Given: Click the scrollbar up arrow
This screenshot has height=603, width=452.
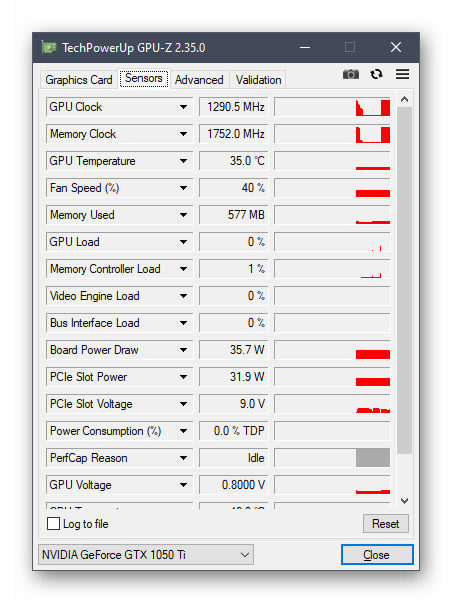Looking at the screenshot, I should [404, 99].
